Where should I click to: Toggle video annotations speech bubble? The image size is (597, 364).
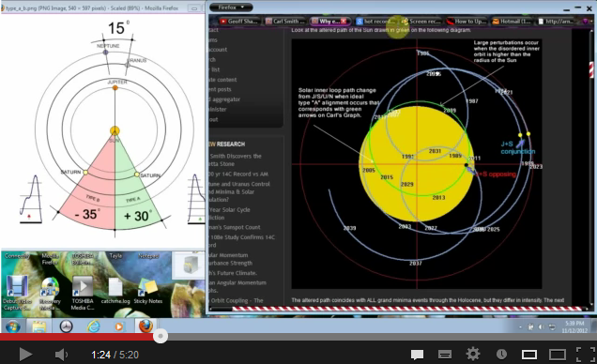(x=417, y=355)
